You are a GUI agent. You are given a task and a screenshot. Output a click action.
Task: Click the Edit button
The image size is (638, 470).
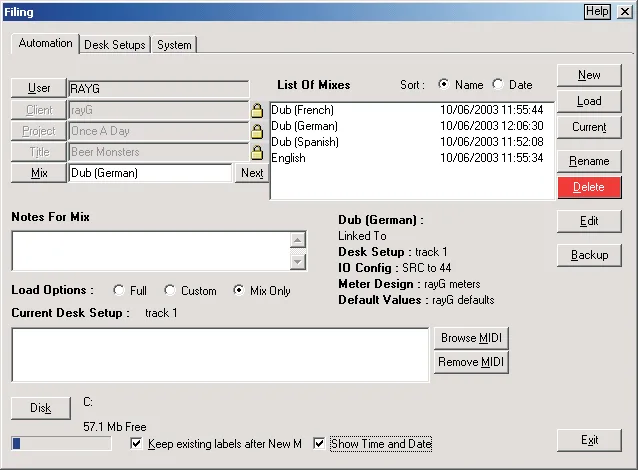589,221
